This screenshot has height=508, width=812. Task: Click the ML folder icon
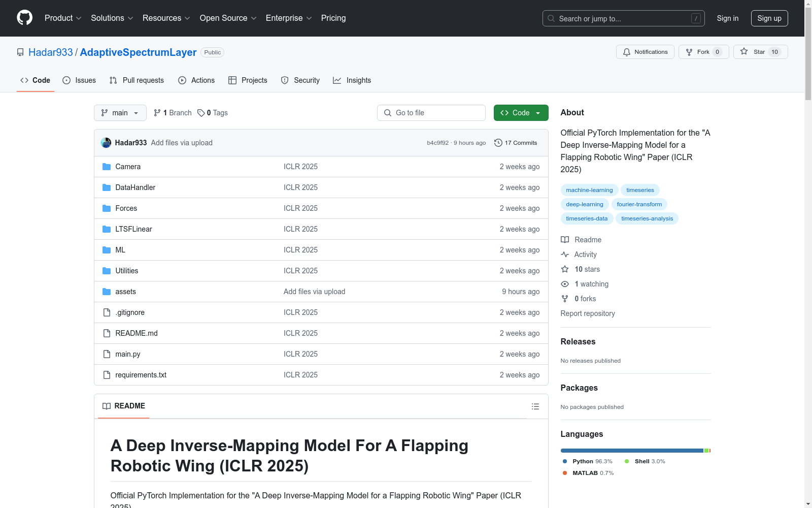[x=107, y=250]
